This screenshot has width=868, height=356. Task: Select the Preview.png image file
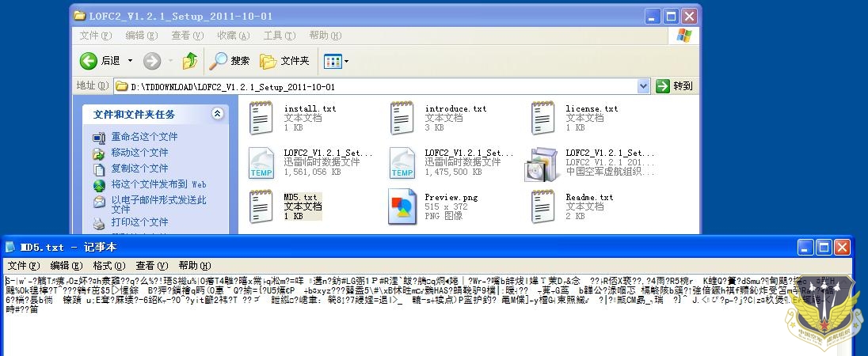[x=402, y=206]
